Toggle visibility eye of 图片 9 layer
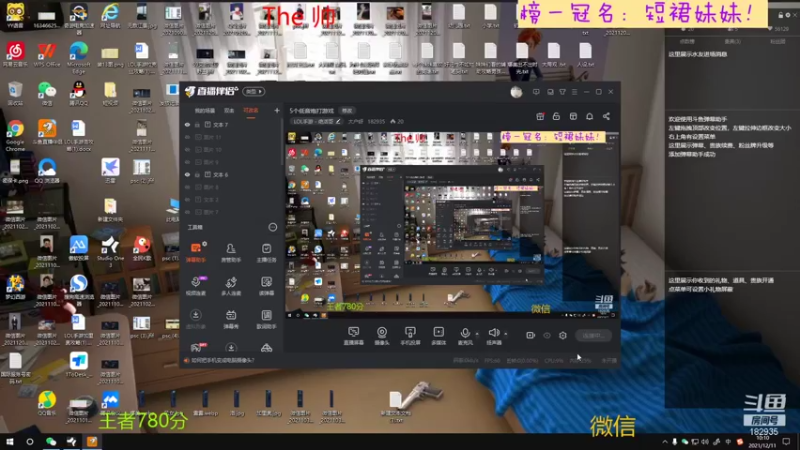 click(187, 162)
